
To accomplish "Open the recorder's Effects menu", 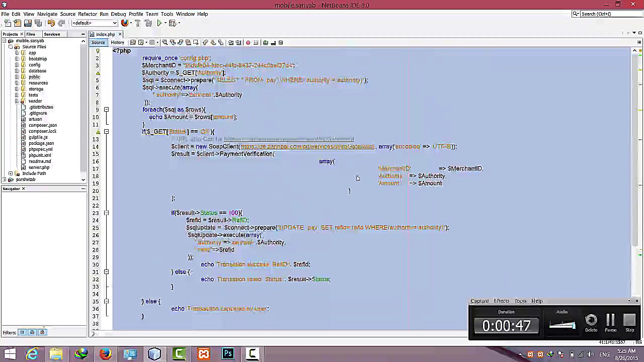I will click(x=501, y=301).
